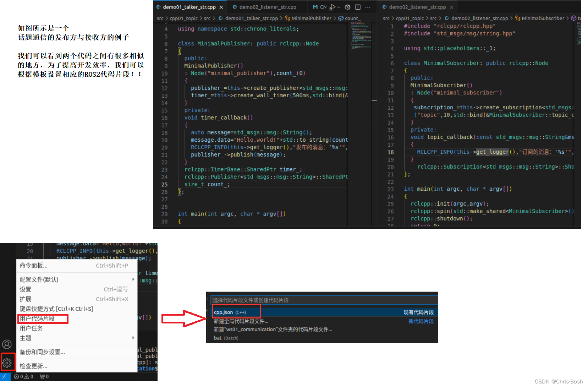Choose 用户任务 menu entry
This screenshot has height=387, width=588.
(x=77, y=328)
